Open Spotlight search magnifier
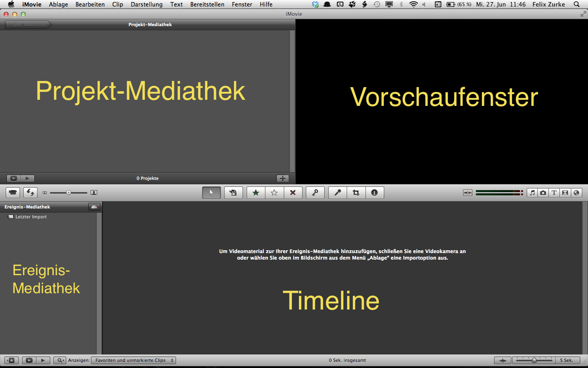The width and height of the screenshot is (588, 368). [577, 4]
